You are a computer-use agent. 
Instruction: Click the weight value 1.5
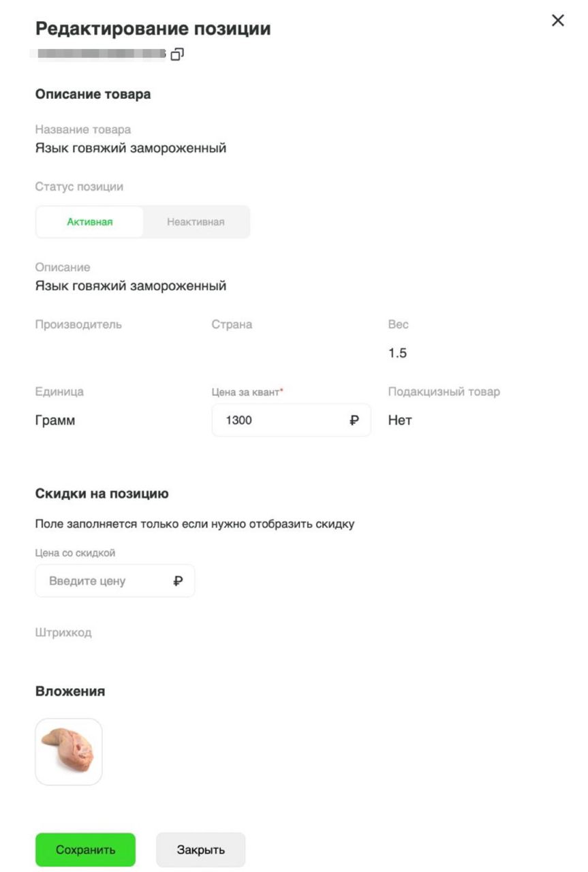(x=397, y=354)
